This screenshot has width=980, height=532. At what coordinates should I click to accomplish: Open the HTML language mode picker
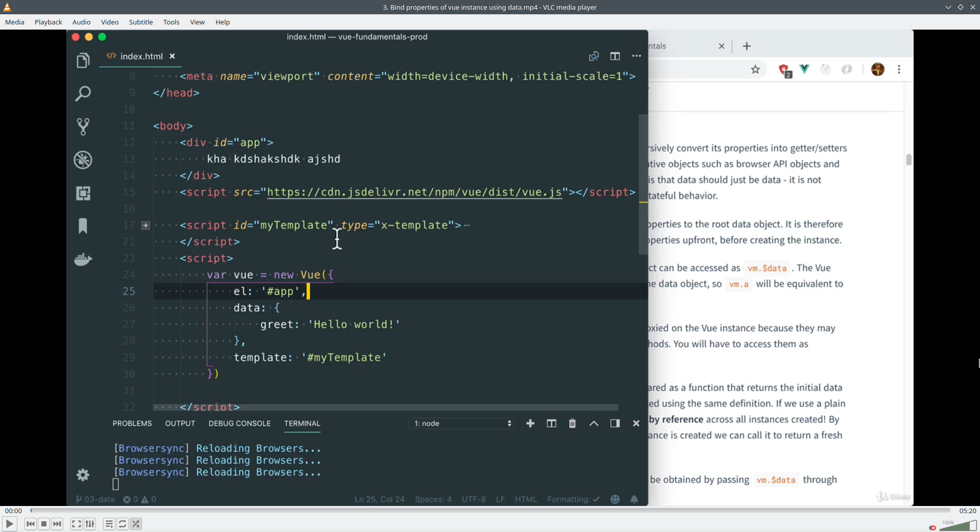point(526,499)
